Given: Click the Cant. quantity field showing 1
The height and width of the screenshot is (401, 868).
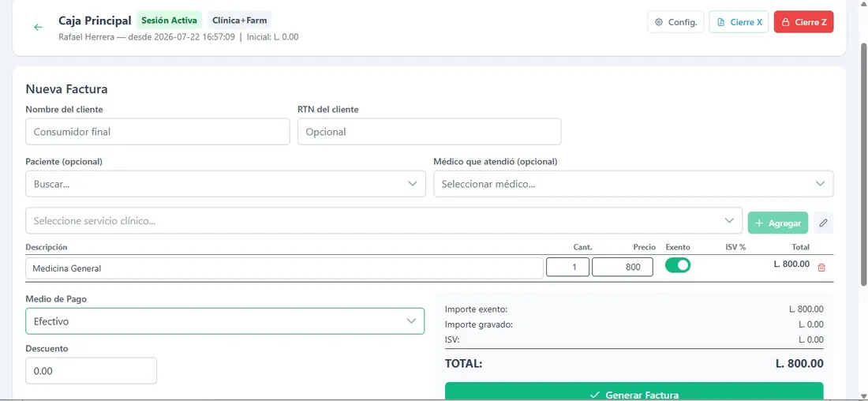Looking at the screenshot, I should pos(567,267).
